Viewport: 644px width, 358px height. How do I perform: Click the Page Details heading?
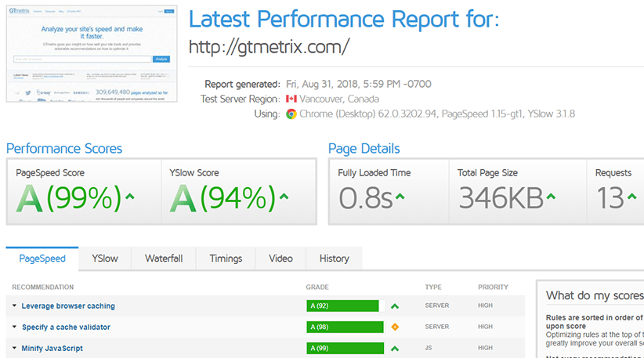pyautogui.click(x=364, y=149)
